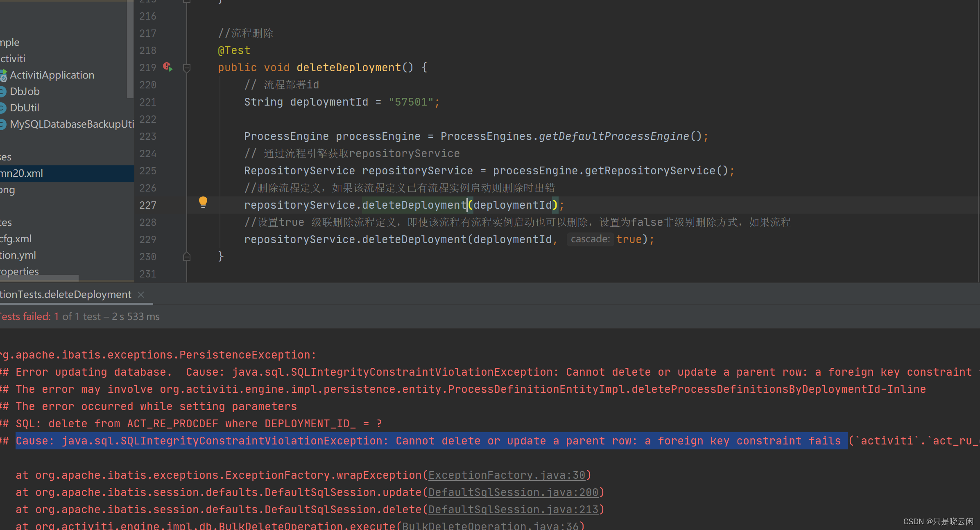This screenshot has width=980, height=530.
Task: Close the deleteDeployment run tab
Action: pyautogui.click(x=141, y=295)
